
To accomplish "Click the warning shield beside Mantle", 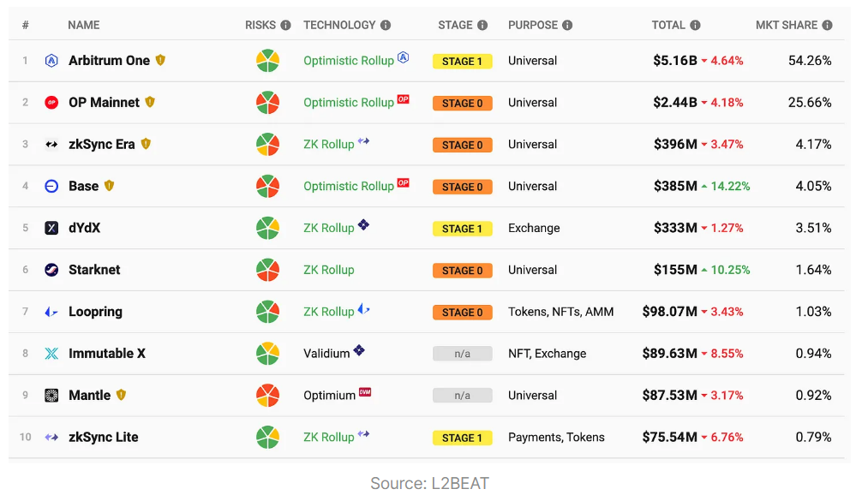I will [x=121, y=395].
